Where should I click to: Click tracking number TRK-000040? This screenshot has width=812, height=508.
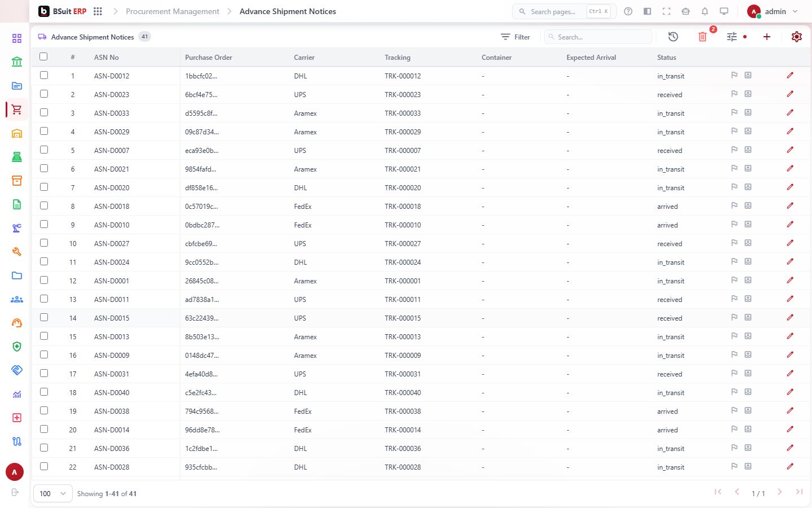(x=403, y=393)
